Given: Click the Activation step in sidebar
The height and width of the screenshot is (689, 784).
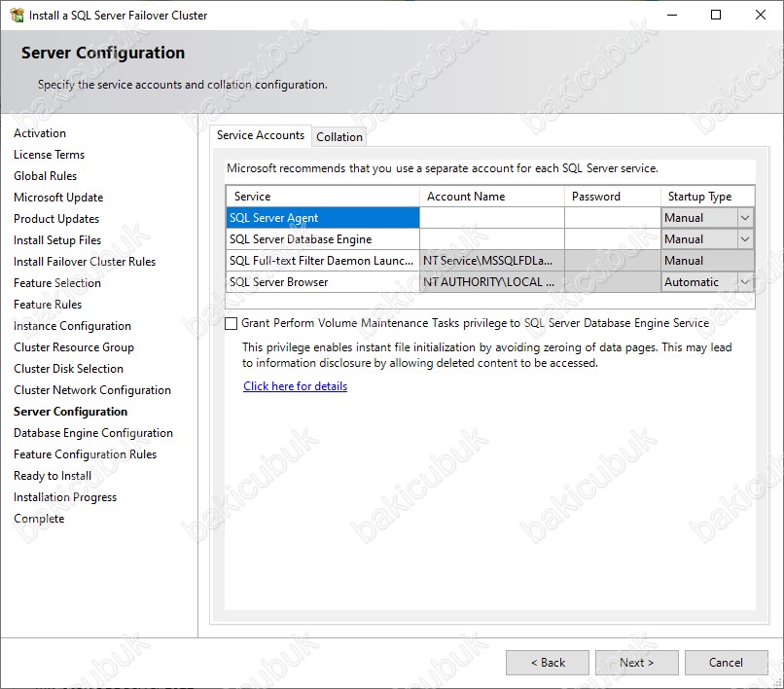Looking at the screenshot, I should 40,133.
